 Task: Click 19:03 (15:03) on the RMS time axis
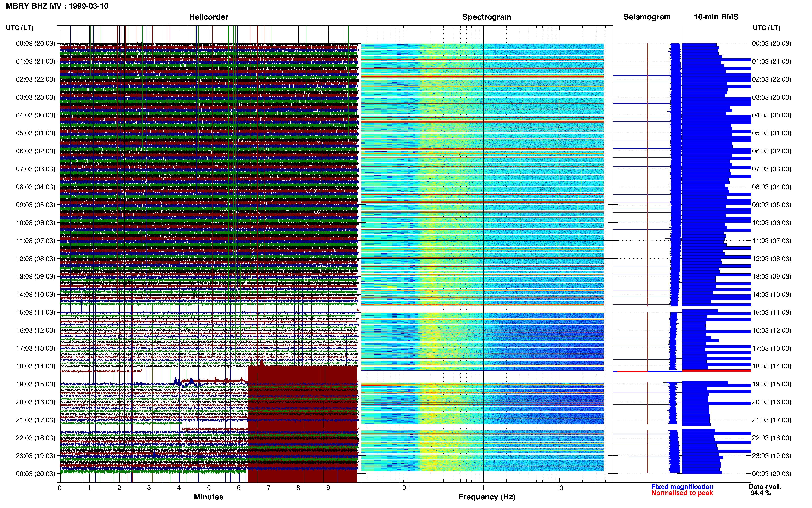click(x=772, y=384)
